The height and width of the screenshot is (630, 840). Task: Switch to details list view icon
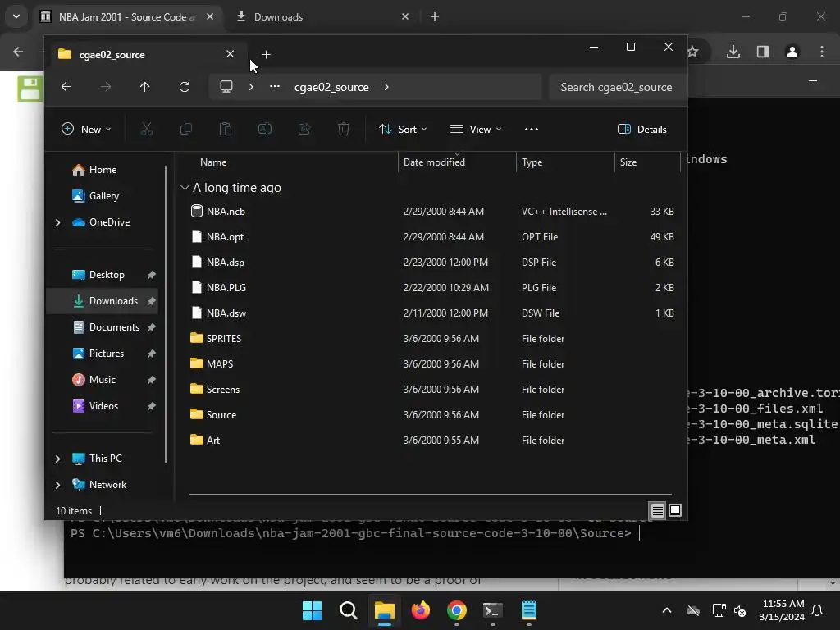click(x=657, y=510)
